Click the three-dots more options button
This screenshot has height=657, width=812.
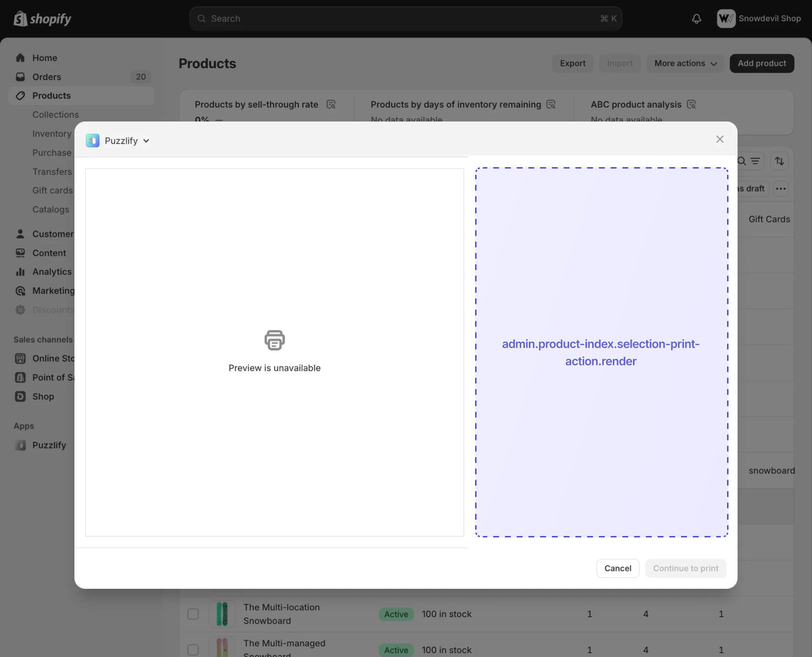[781, 189]
